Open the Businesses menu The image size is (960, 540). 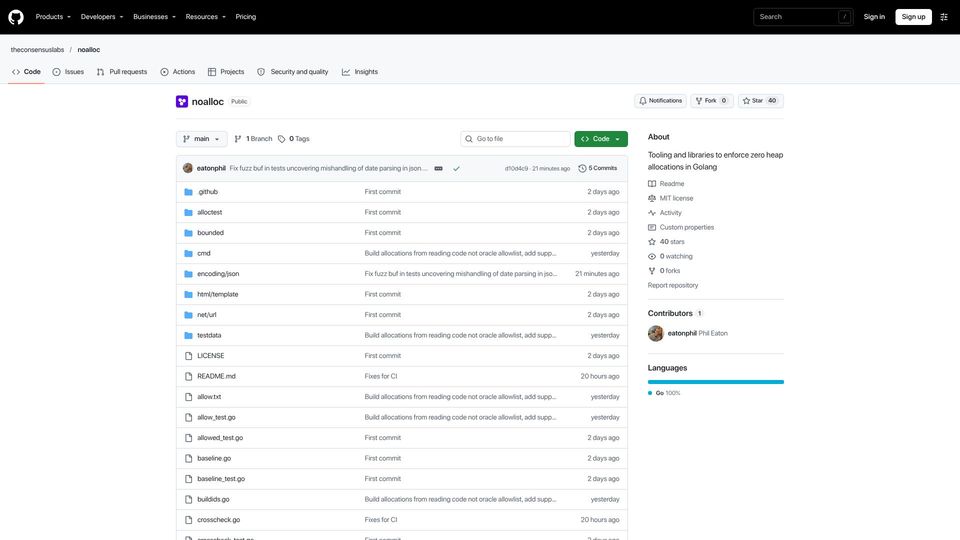pos(154,17)
